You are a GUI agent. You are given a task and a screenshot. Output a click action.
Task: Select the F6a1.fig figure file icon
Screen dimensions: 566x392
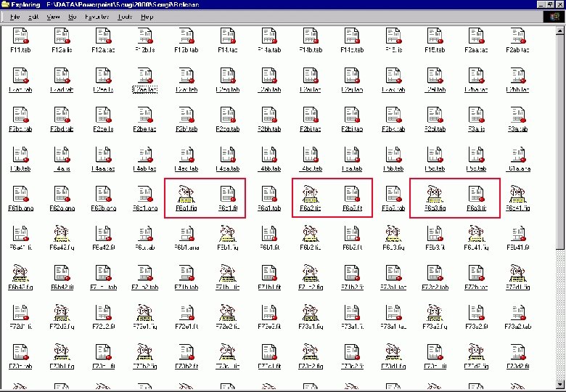click(186, 195)
